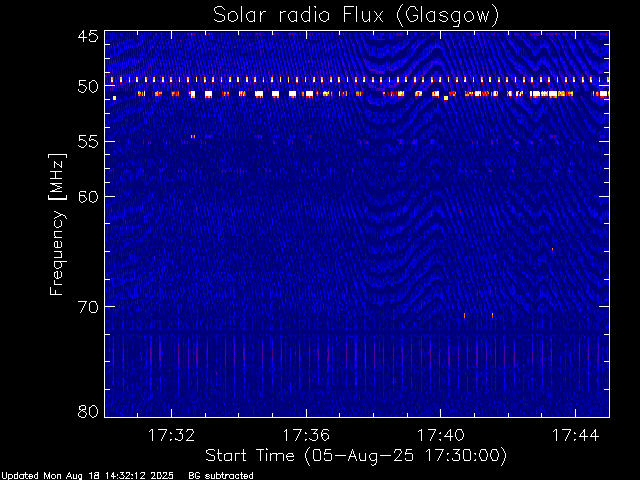This screenshot has width=640, height=480.
Task: Click the 'BG subtracted' footer note
Action: click(x=221, y=476)
